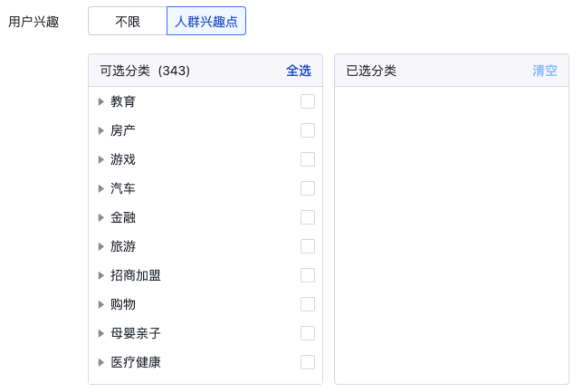The height and width of the screenshot is (392, 583).
Task: Check the 购物 category checkbox
Action: point(308,304)
